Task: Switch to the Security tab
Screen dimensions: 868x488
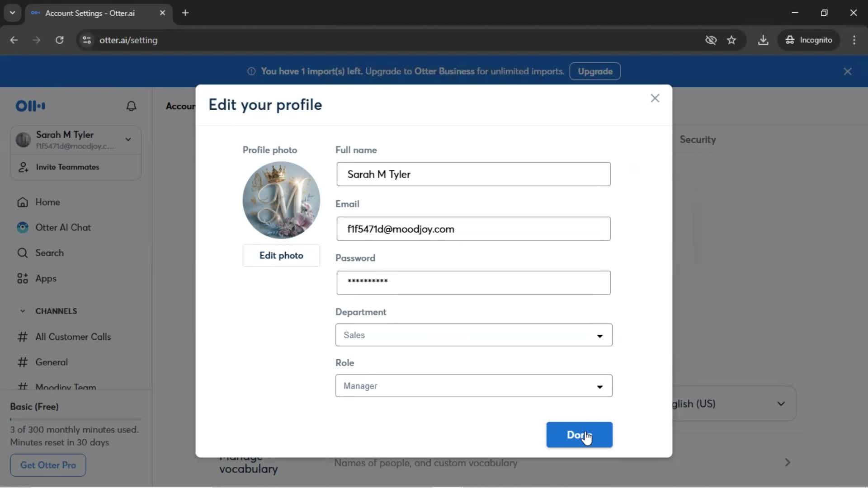Action: [x=698, y=140]
